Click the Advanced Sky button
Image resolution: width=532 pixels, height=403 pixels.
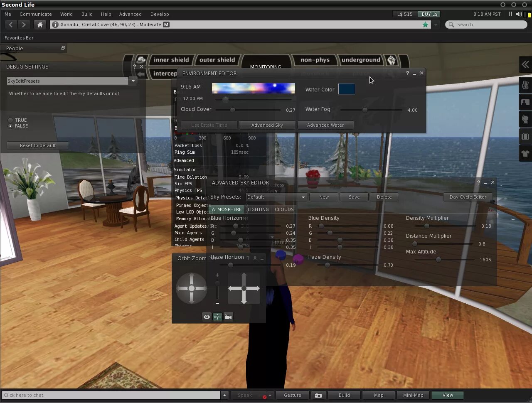click(x=267, y=125)
